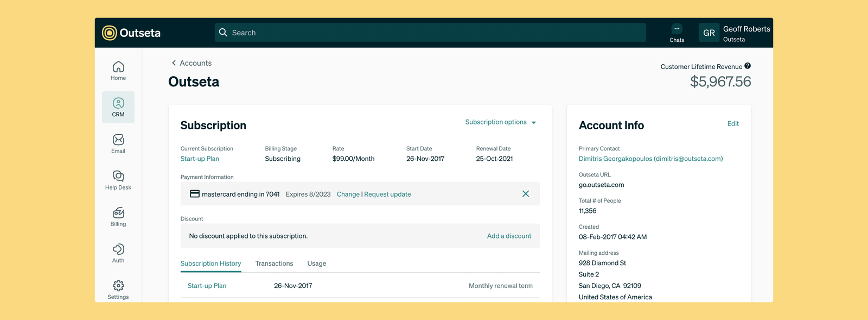The image size is (868, 320).
Task: Select the CRM sidebar icon
Action: [x=118, y=107]
